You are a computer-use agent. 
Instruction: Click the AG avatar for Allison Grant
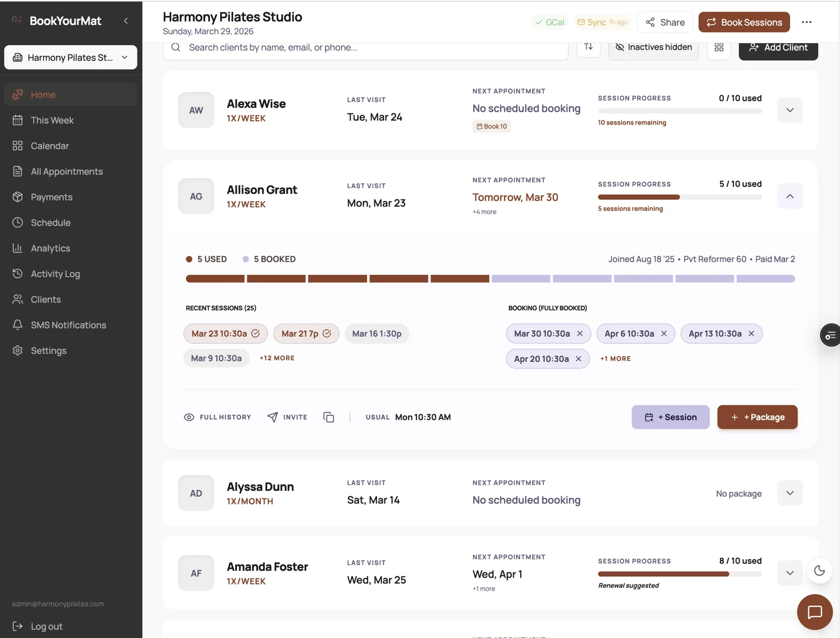196,196
